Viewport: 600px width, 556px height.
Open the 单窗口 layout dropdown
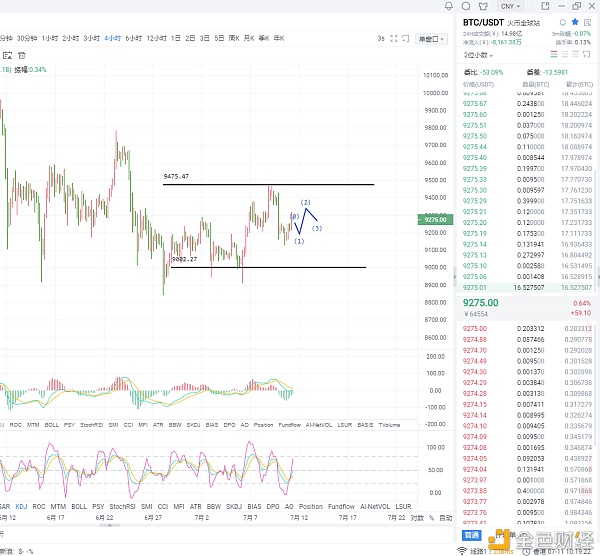click(431, 39)
